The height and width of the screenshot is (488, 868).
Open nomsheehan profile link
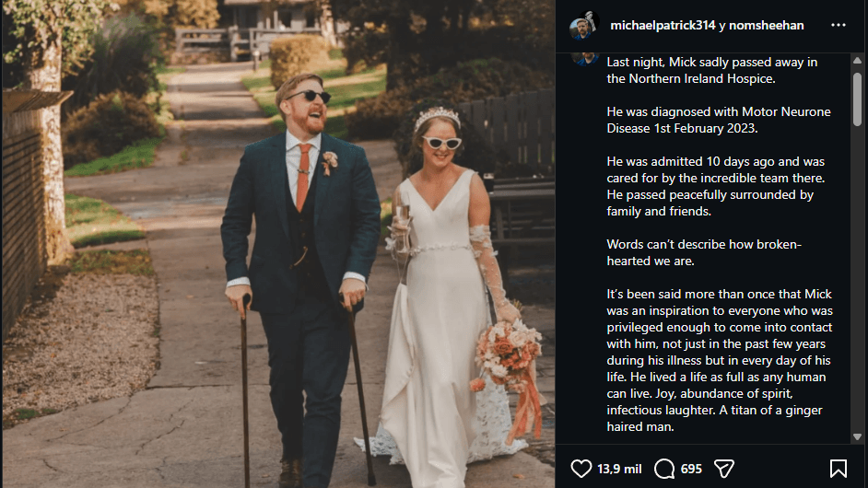point(766,25)
